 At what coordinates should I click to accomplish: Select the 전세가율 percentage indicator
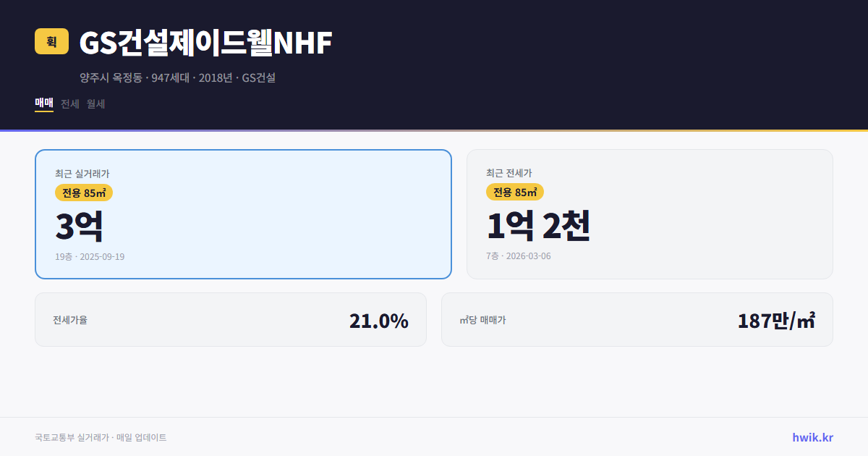click(x=379, y=319)
